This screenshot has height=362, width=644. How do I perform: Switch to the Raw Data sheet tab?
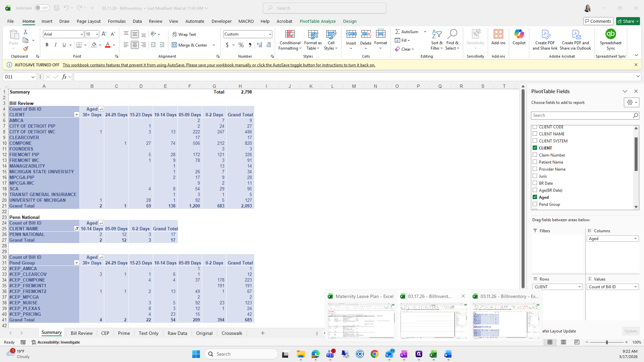tap(177, 333)
